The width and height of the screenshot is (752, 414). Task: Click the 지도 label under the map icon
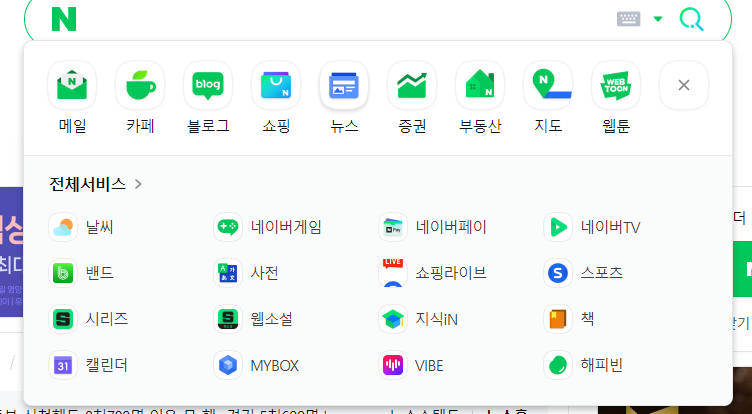pos(548,126)
